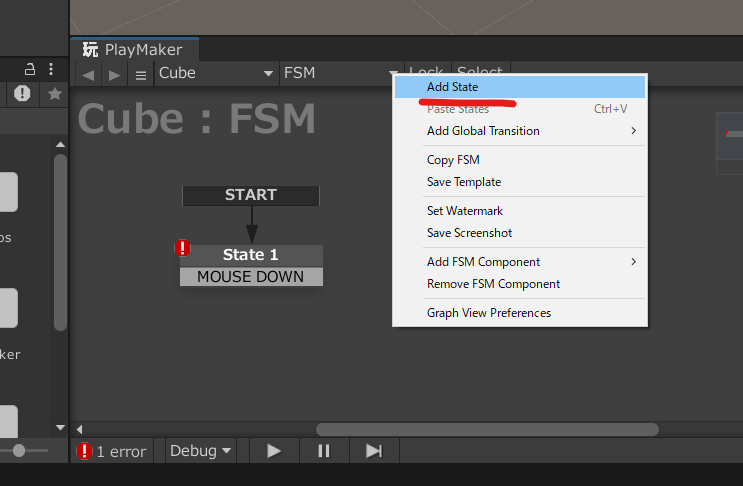The image size is (743, 486).
Task: Click the minimap thumbnail at right edge
Action: pos(730,143)
